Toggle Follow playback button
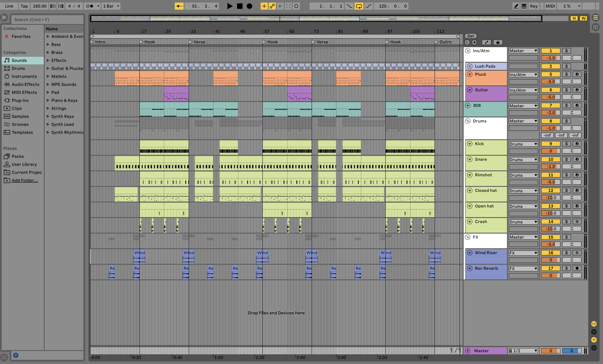Viewport: 603px width, 364px height. pyautogui.click(x=179, y=6)
